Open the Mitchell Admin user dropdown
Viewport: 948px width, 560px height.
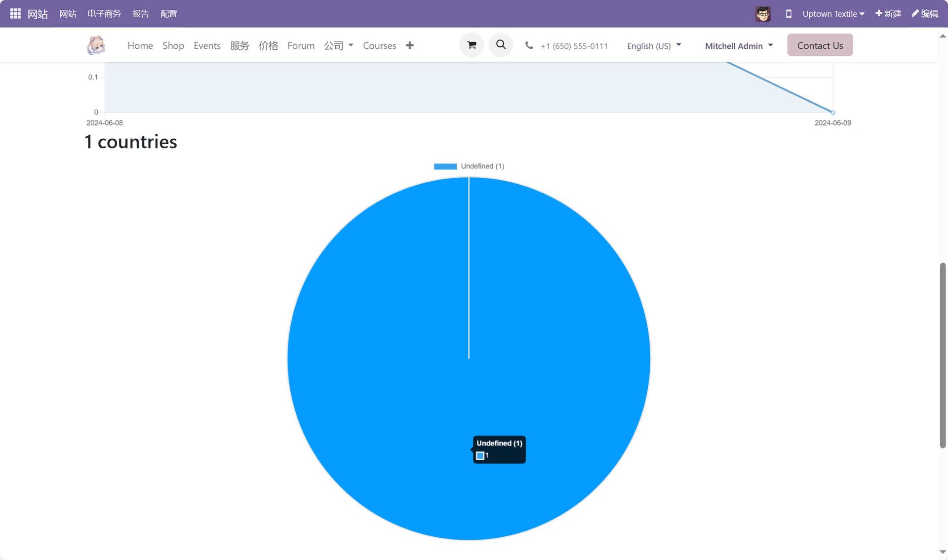[739, 45]
